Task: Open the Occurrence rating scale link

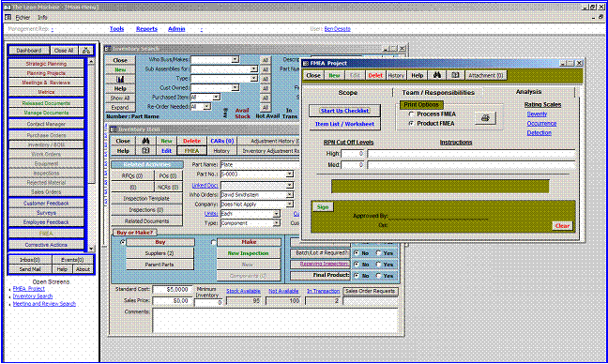Action: point(541,123)
